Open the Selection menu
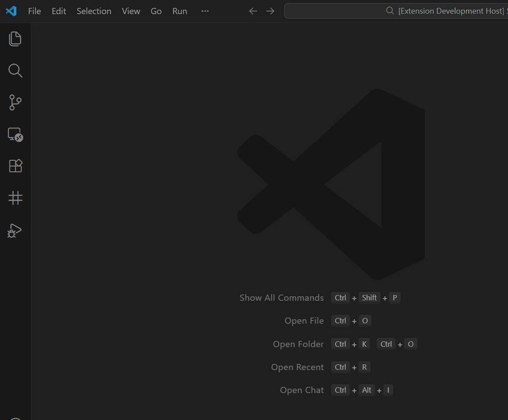 (x=94, y=11)
